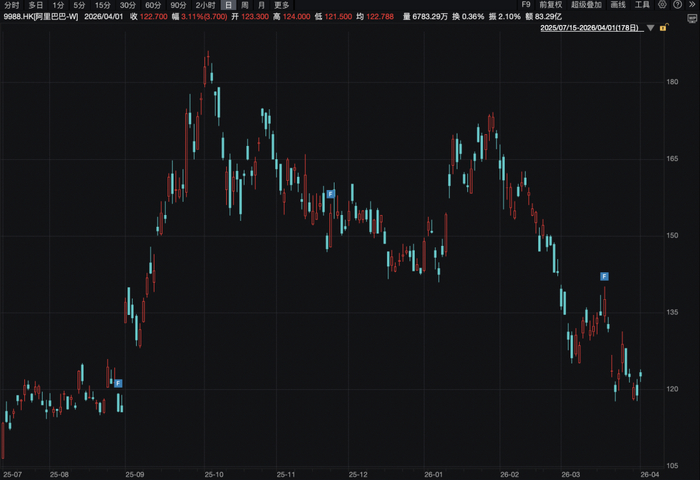Open the 前复权 adjustment option
Image resolution: width=700 pixels, height=480 pixels.
pyautogui.click(x=550, y=5)
